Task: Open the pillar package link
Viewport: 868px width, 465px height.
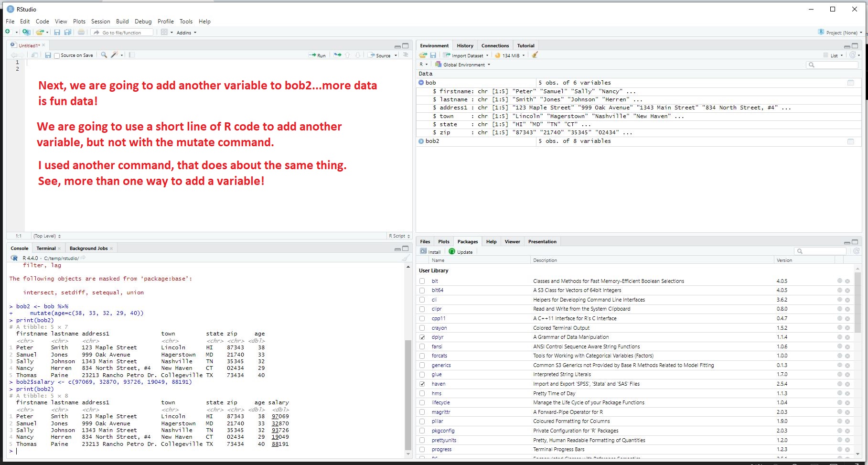Action: pos(437,421)
